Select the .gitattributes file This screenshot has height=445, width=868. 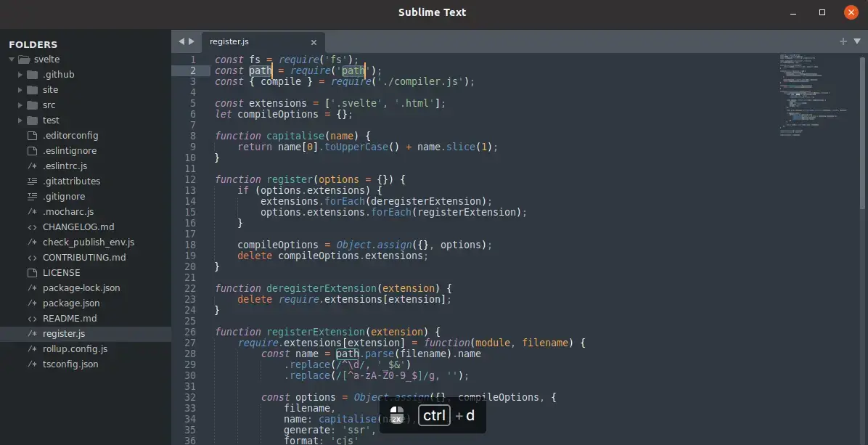(71, 181)
